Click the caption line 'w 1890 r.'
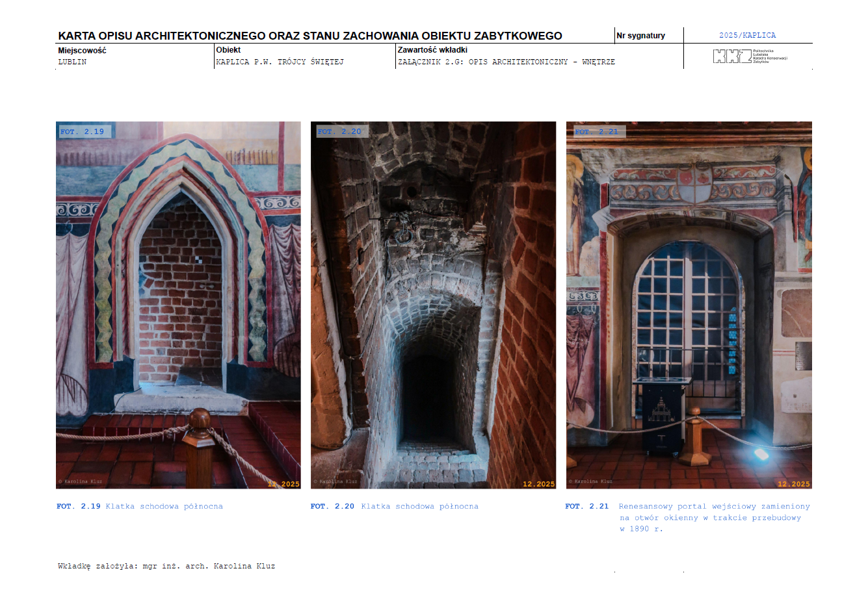 point(641,529)
